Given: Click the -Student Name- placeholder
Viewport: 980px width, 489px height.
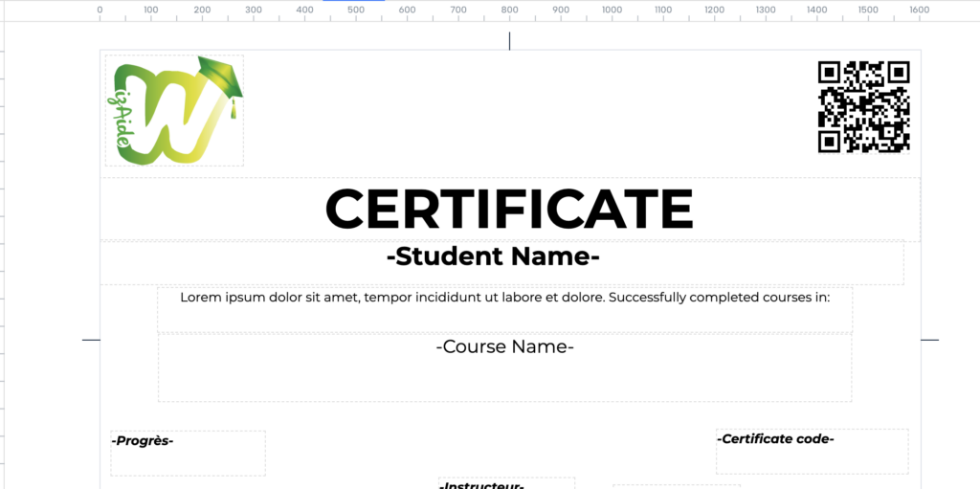Looking at the screenshot, I should (x=493, y=256).
